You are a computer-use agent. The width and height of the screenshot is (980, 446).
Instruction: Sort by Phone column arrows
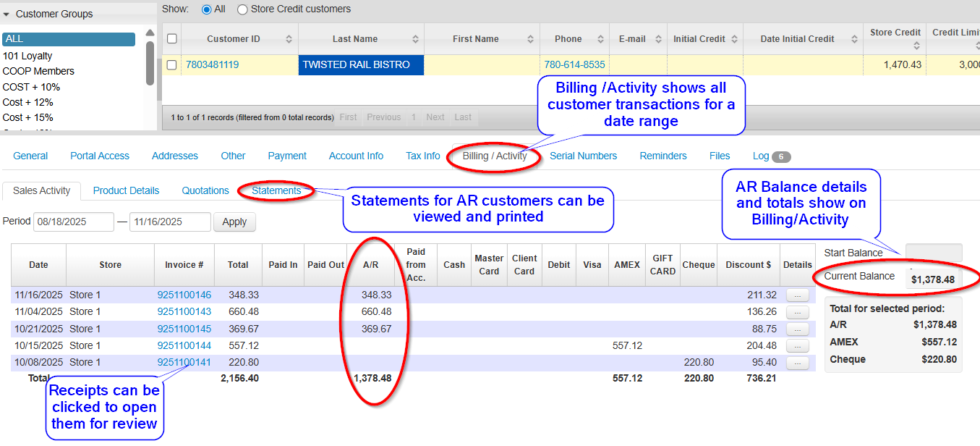[x=601, y=39]
